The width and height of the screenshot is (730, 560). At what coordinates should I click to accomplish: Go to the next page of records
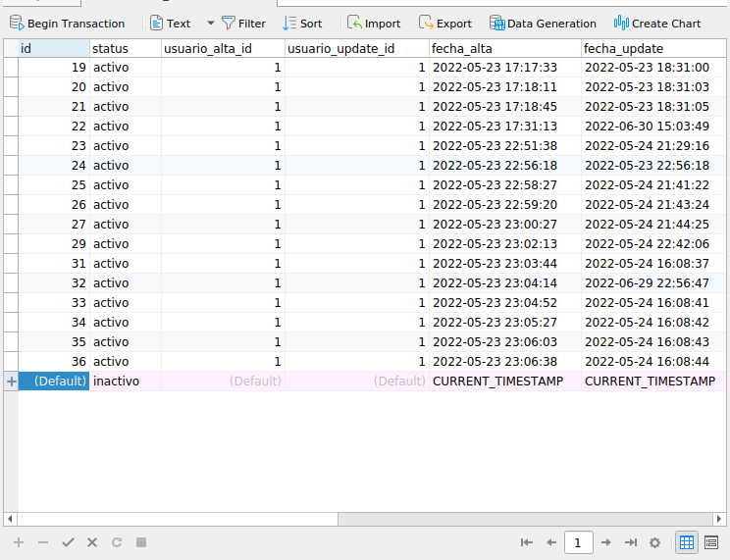pyautogui.click(x=606, y=542)
